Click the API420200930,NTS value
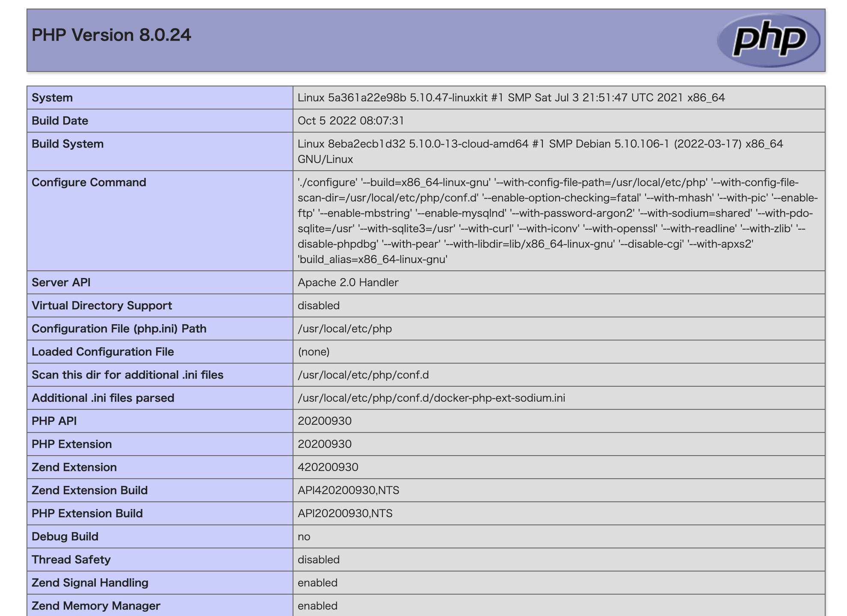Viewport: 847px width, 616px height. click(348, 490)
